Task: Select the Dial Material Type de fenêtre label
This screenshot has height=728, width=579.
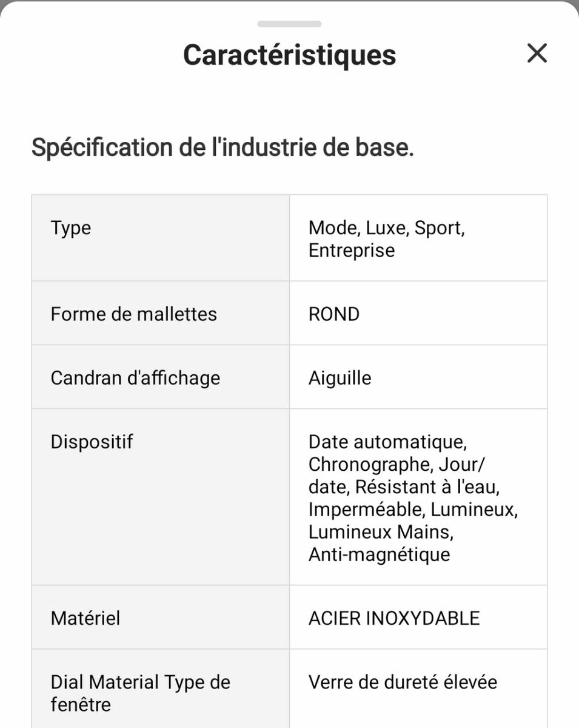Action: [141, 693]
